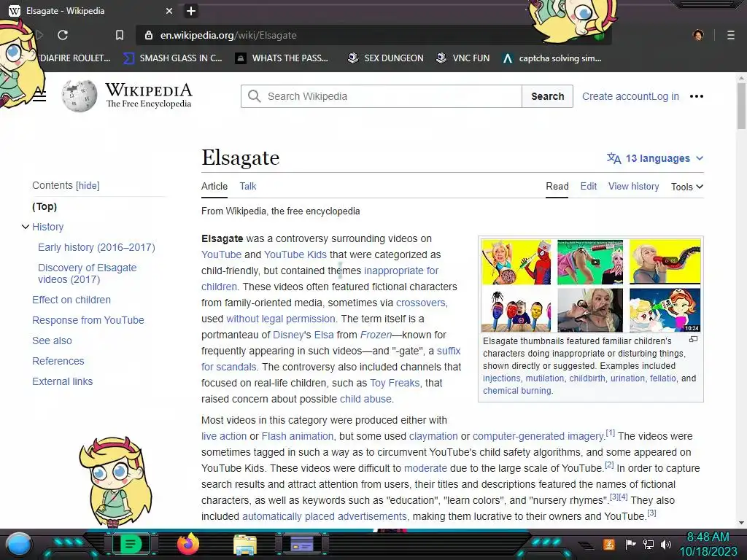Open the child abuse link
Image resolution: width=747 pixels, height=560 pixels.
coord(365,399)
